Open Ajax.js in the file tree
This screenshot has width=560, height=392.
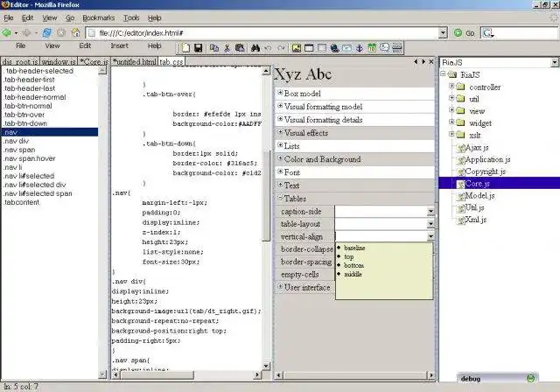point(476,148)
